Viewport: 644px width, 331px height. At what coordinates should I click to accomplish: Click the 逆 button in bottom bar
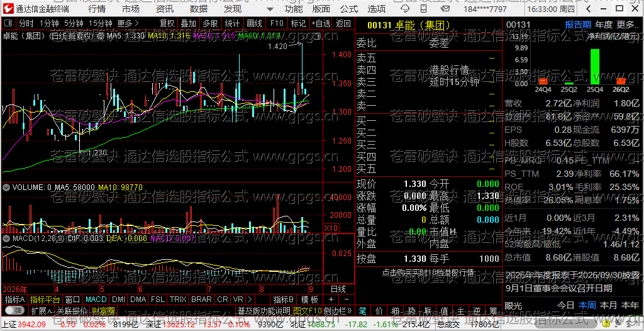tap(477, 310)
